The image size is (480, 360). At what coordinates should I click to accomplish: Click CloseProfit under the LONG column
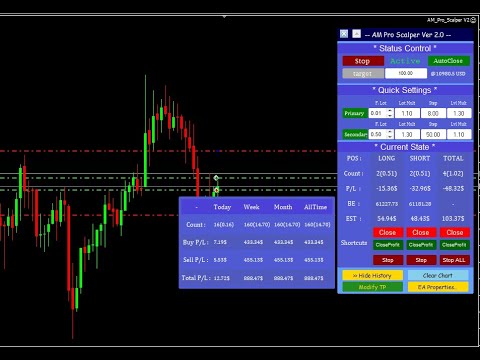pos(388,245)
